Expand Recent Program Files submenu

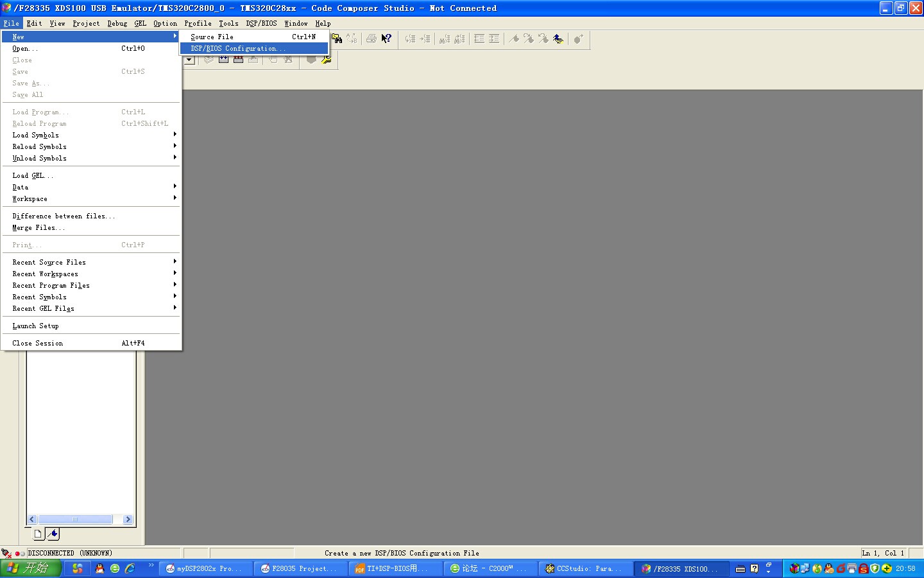tap(91, 285)
